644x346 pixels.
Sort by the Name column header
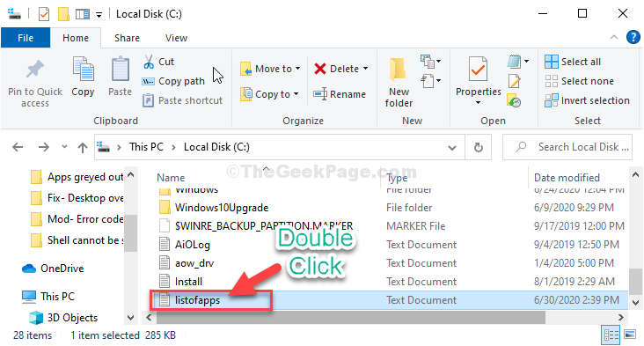click(171, 178)
